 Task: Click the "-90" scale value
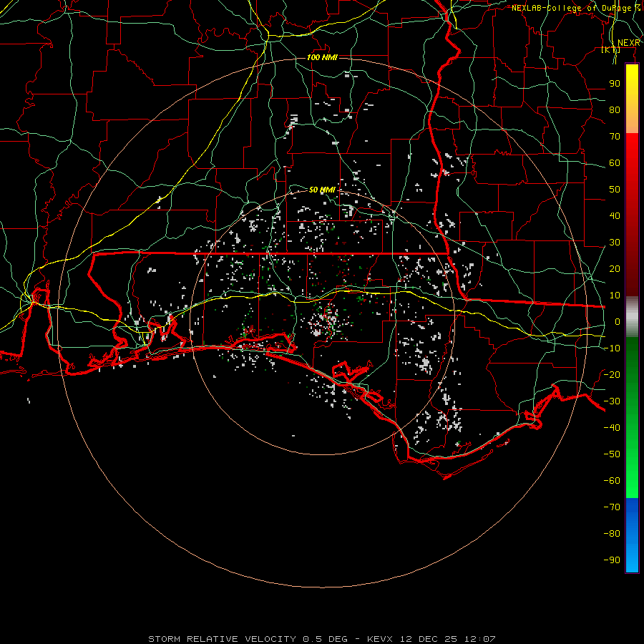[x=612, y=560]
